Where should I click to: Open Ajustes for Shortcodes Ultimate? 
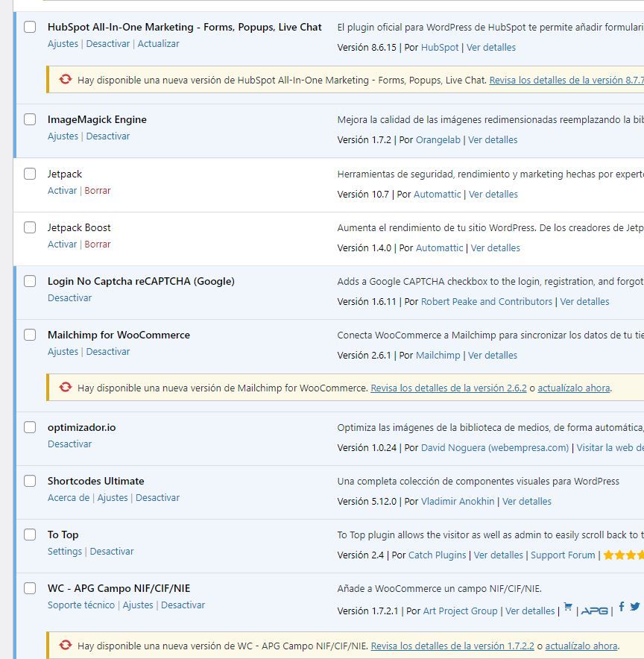click(x=113, y=498)
